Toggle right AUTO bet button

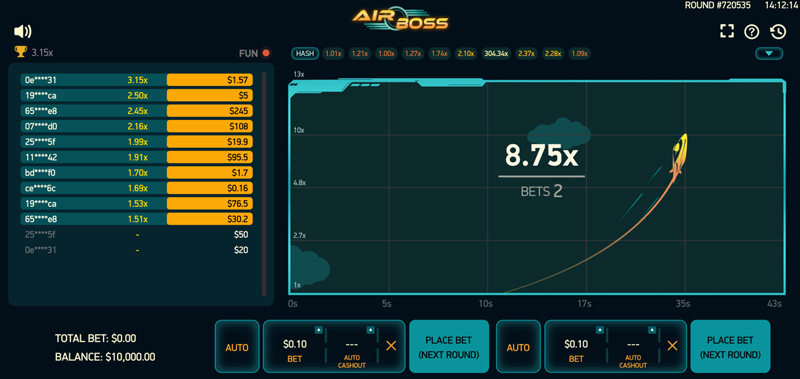(518, 347)
